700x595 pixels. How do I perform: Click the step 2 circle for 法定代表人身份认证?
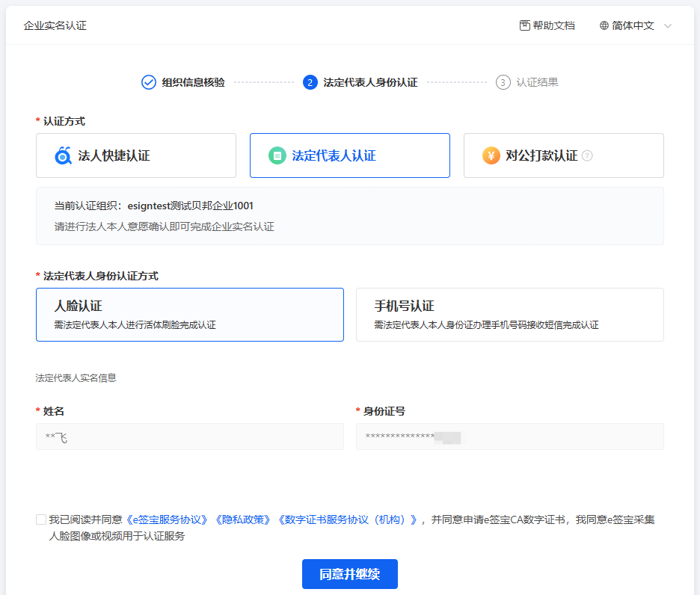(310, 82)
